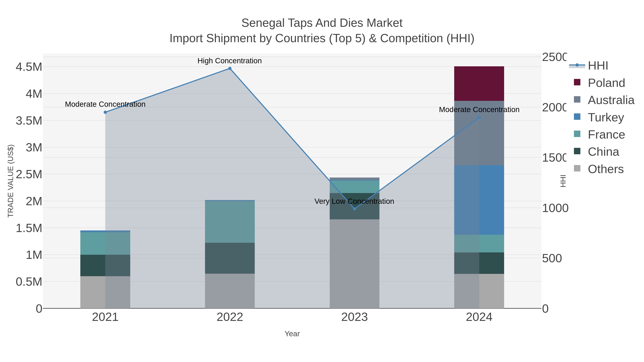Select the France segment in 2022 bar
Image resolution: width=644 pixels, height=362 pixels.
[x=230, y=222]
